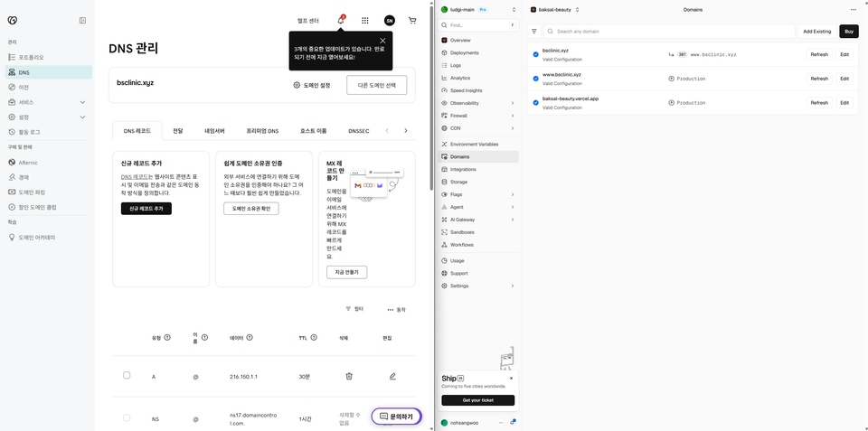The height and width of the screenshot is (431, 868).
Task: Open 헬프 센터 link
Action: [307, 21]
